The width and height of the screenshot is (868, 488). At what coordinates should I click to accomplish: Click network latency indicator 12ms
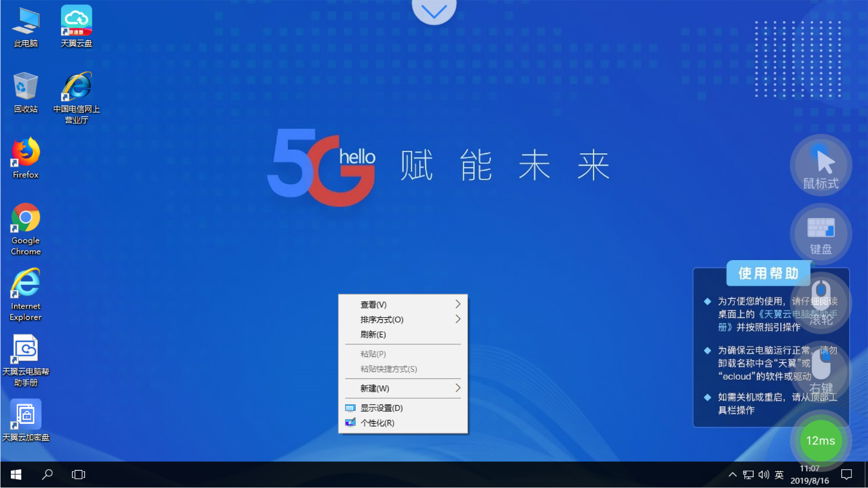click(821, 441)
